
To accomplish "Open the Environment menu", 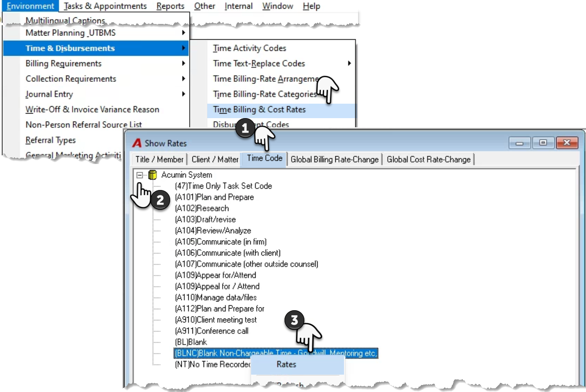I will pyautogui.click(x=31, y=6).
